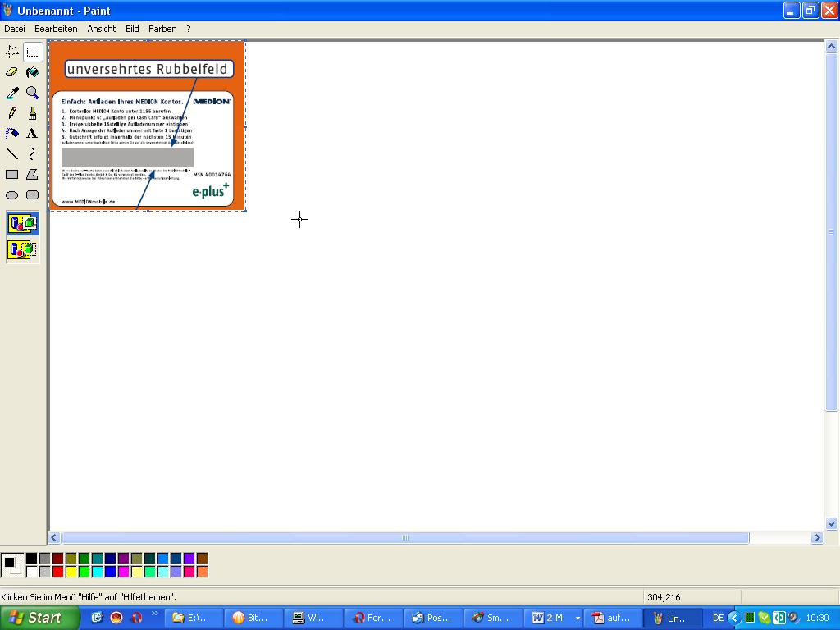Switch to the E:\... folder taskbar button
840x630 pixels.
point(193,618)
